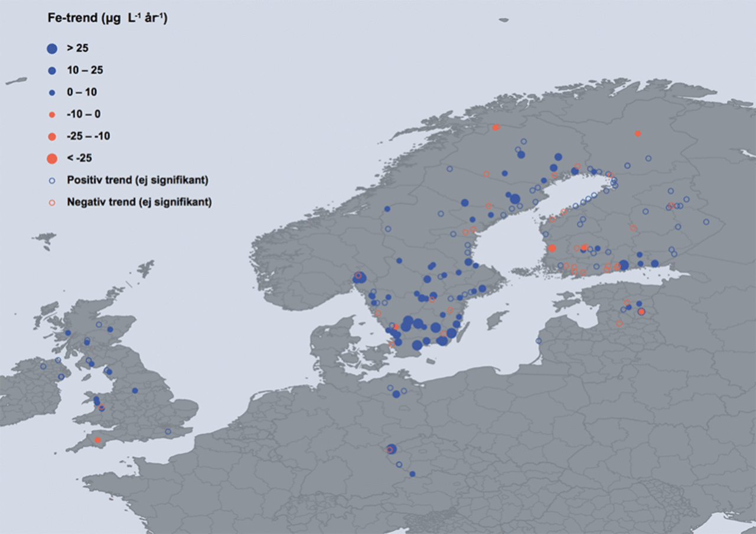This screenshot has height=534, width=756.
Task: Click hollow red circle for Negativ trend
Action: click(x=52, y=202)
